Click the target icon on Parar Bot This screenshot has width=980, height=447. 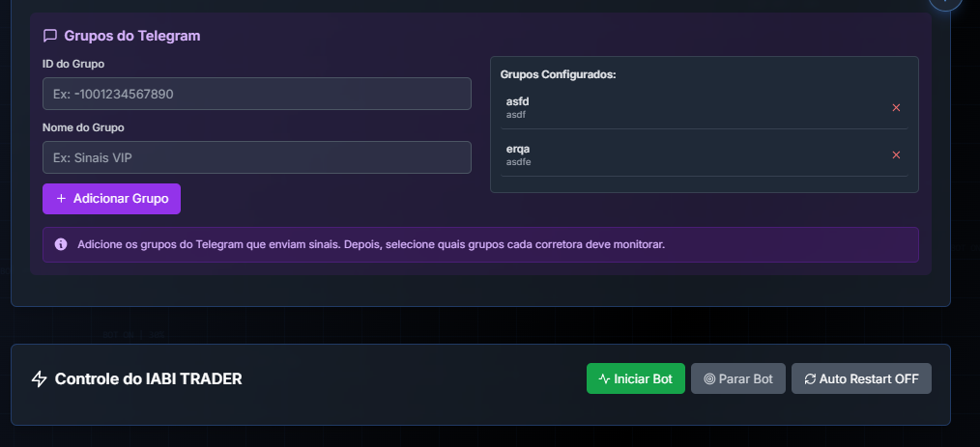[x=709, y=379]
